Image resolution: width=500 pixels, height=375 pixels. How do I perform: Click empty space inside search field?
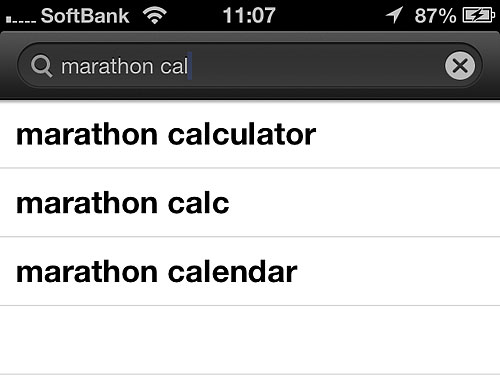click(317, 66)
